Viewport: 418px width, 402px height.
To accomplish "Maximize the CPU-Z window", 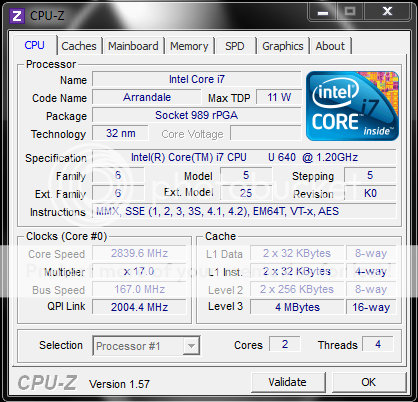I will [350, 12].
